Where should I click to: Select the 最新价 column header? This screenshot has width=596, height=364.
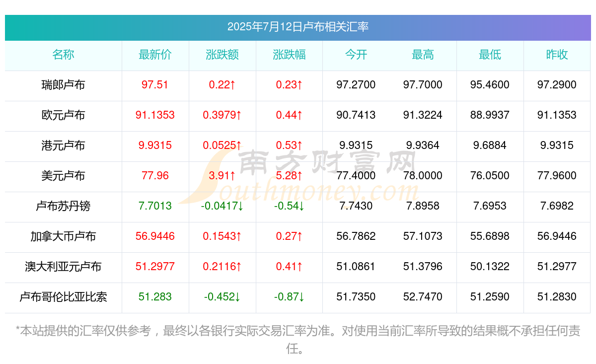coord(155,55)
